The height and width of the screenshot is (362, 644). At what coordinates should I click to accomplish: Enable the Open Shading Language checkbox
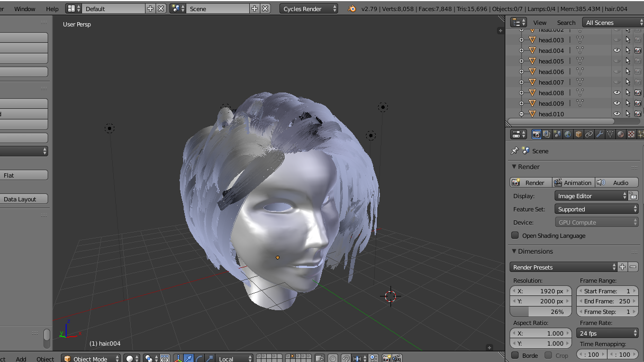(515, 236)
